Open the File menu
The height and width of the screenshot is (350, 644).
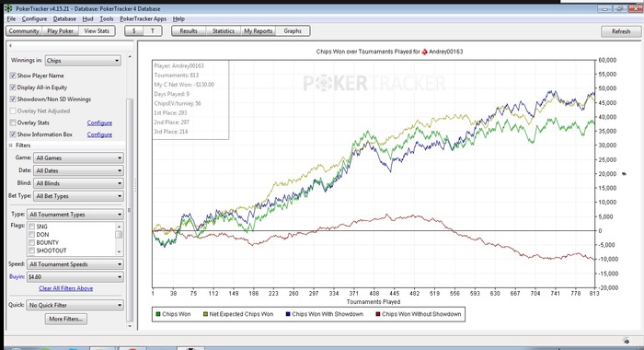(11, 19)
